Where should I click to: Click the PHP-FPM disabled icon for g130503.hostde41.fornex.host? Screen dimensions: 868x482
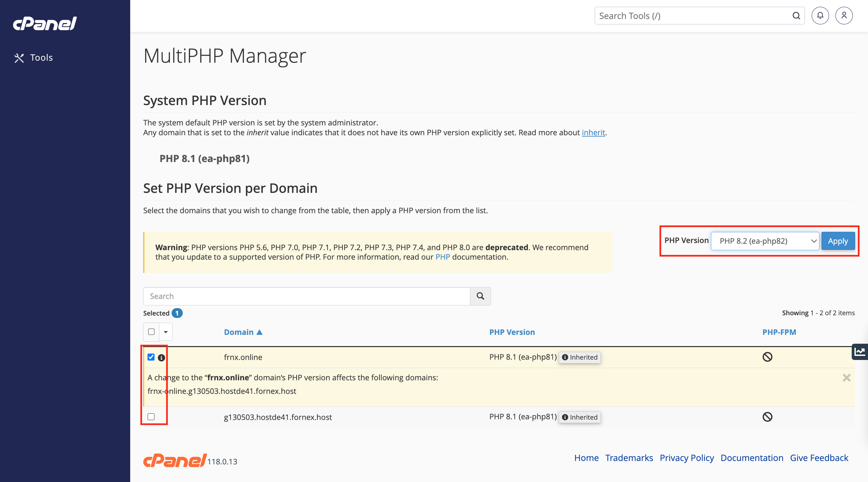tap(767, 417)
